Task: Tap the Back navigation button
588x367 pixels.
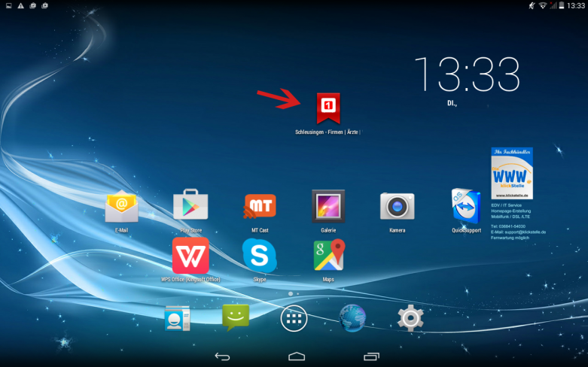Action: 222,356
